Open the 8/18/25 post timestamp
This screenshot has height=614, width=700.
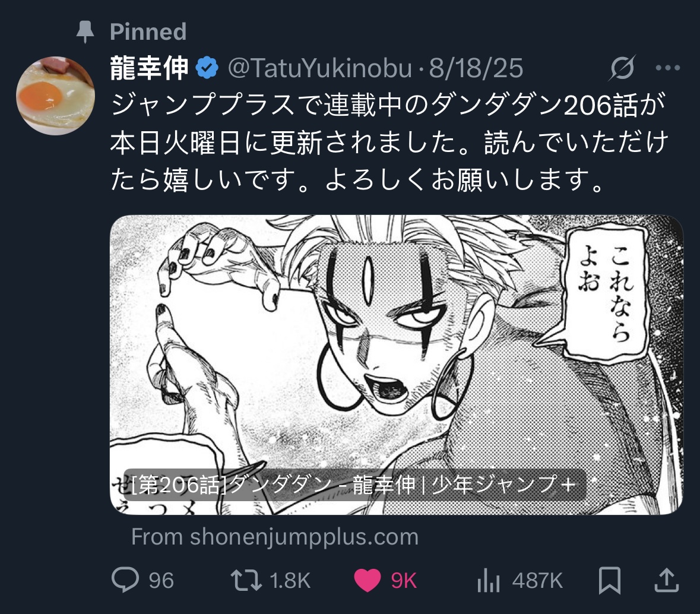[x=476, y=68]
